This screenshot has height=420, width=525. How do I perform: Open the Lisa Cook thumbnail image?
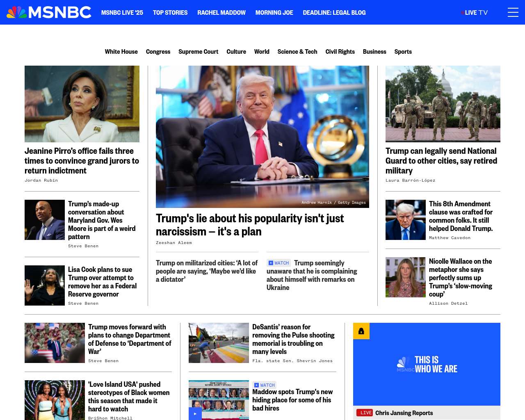(45, 285)
